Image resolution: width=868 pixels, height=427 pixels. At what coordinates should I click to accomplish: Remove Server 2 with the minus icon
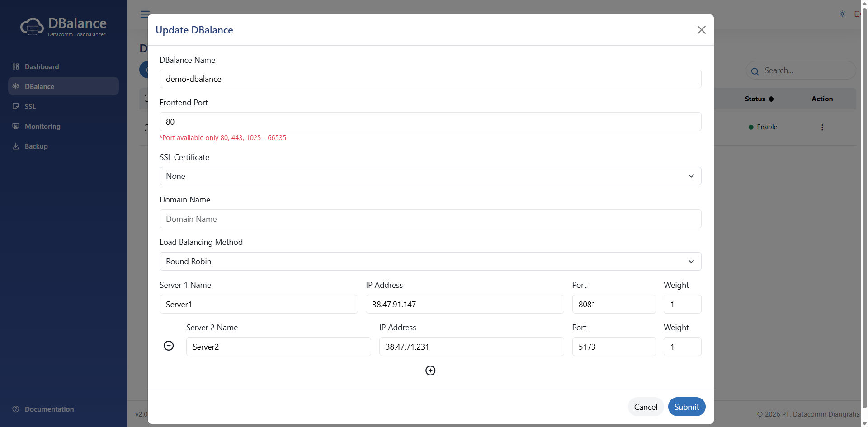pos(169,346)
